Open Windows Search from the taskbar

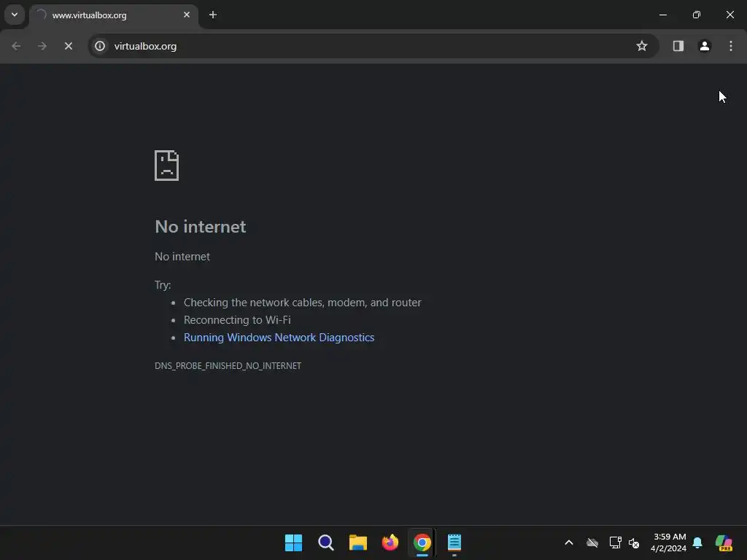[x=326, y=542]
